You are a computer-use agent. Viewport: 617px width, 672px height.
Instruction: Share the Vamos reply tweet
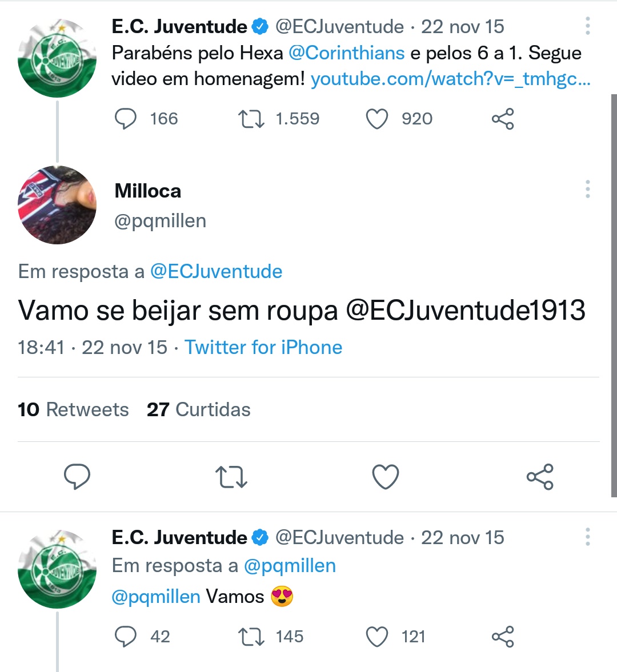click(503, 637)
